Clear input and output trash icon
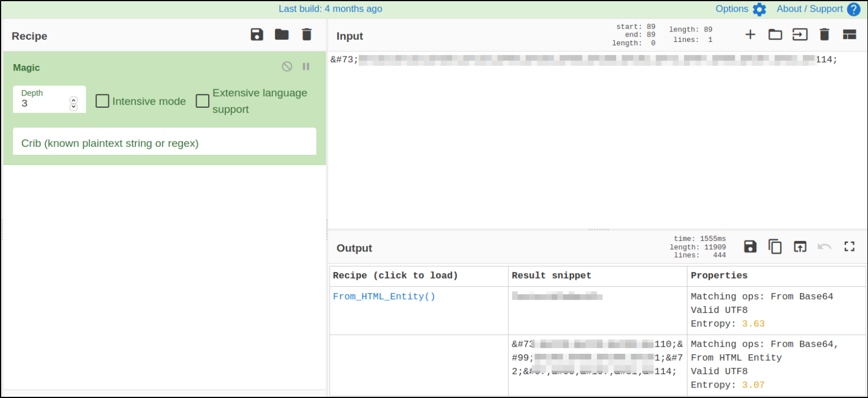 [824, 34]
